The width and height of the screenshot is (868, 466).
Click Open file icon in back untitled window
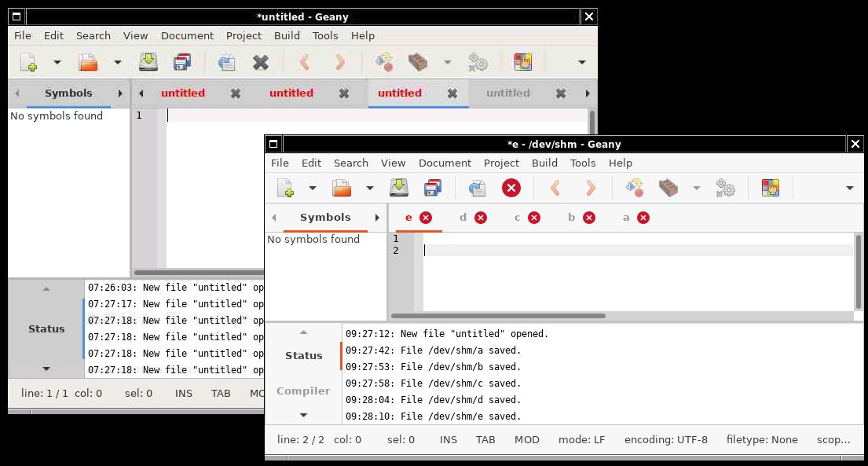(x=88, y=62)
